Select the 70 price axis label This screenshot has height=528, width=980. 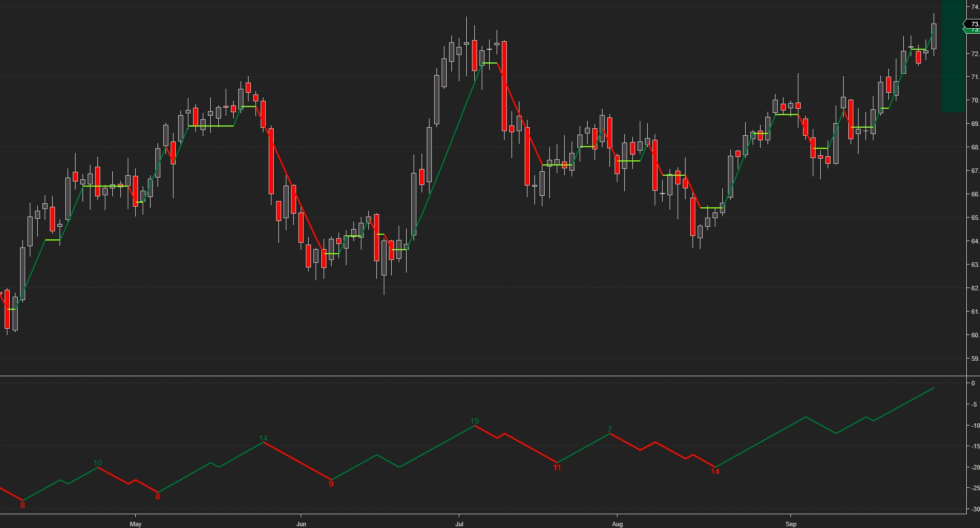pos(974,100)
